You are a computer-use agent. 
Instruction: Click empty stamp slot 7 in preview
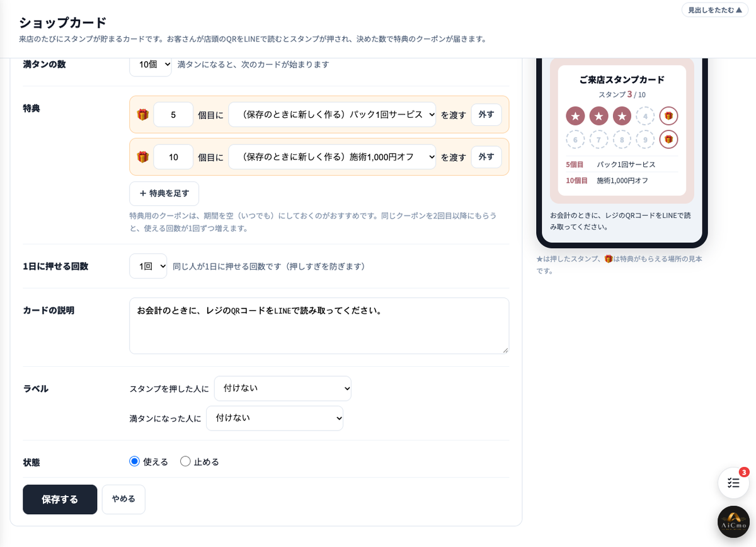pyautogui.click(x=598, y=139)
